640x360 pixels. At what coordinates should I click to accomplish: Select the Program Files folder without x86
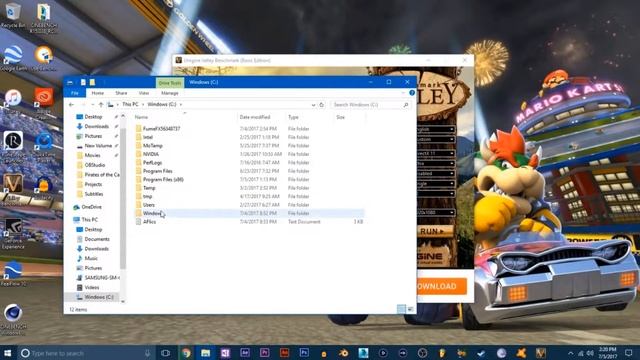pos(158,171)
